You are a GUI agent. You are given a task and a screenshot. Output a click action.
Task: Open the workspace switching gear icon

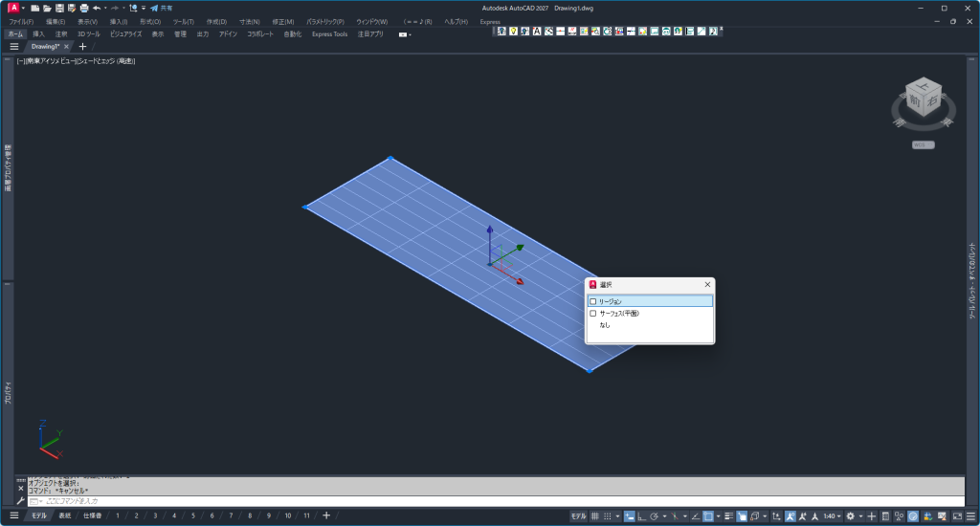point(850,516)
